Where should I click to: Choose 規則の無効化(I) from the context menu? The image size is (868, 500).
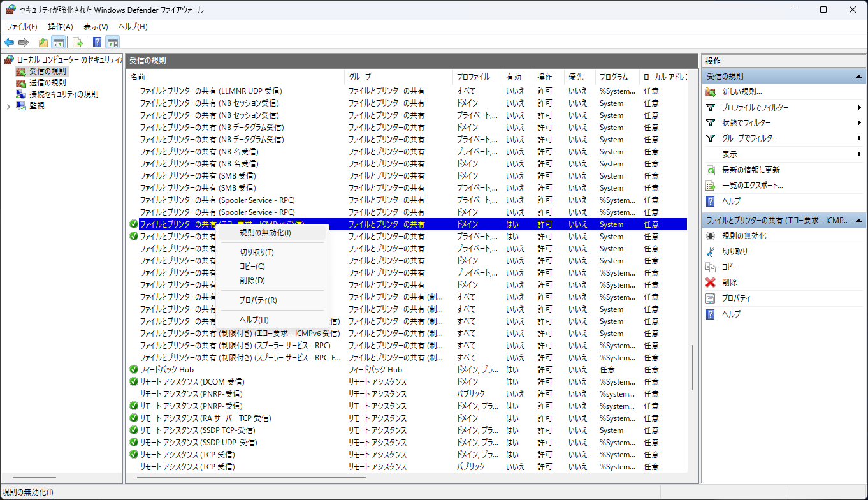(272, 233)
